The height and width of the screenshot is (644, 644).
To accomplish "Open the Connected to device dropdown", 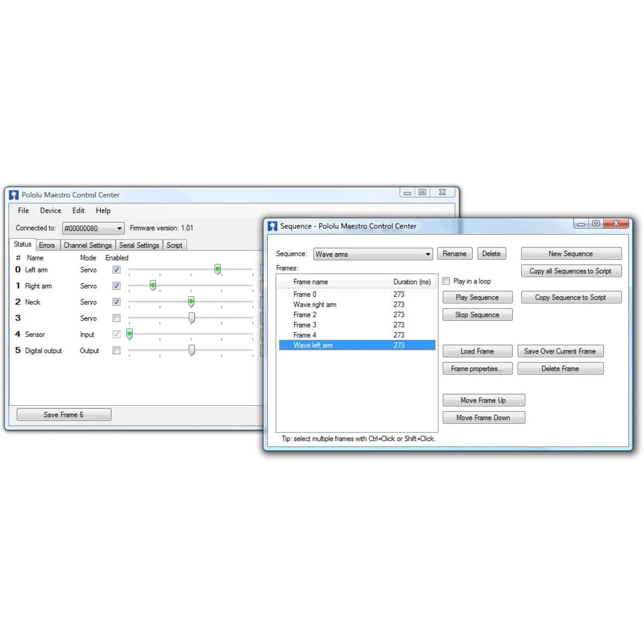I will (x=119, y=229).
